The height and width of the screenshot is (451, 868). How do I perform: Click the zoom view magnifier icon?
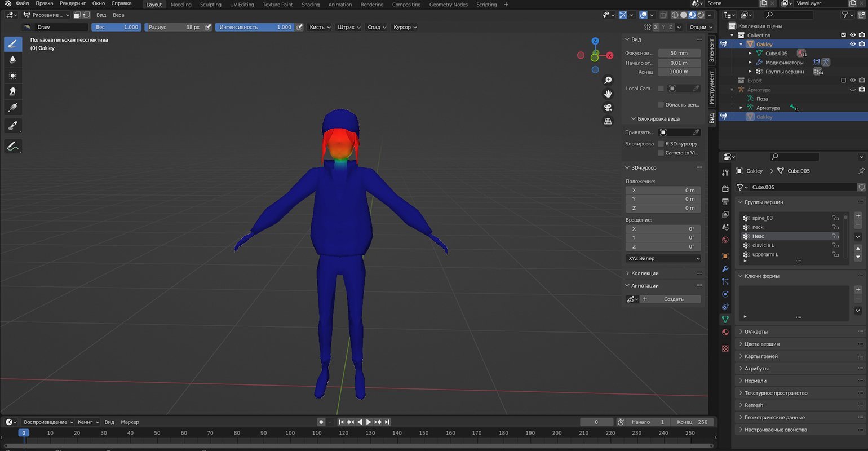coord(608,81)
